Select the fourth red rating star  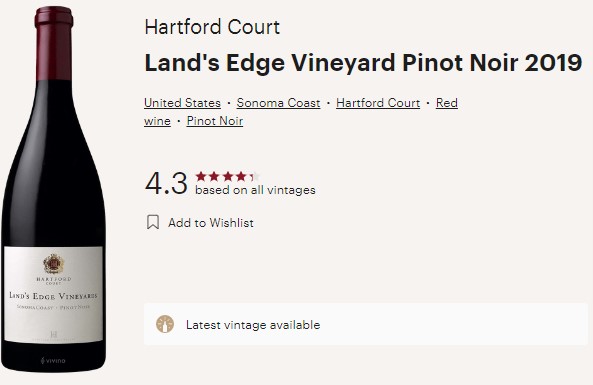(241, 176)
